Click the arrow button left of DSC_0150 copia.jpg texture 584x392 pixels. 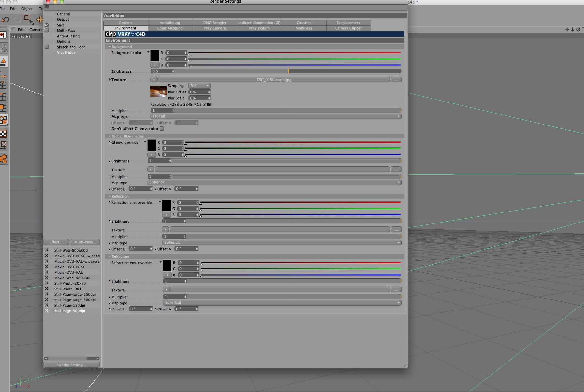tap(154, 80)
